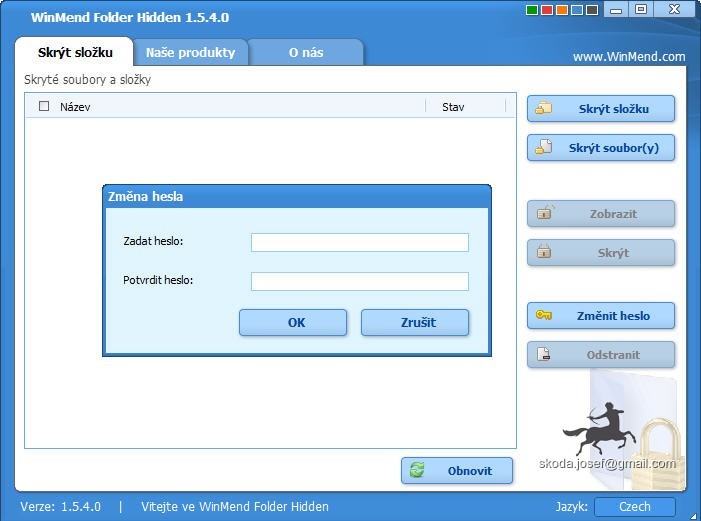Click the Vitejte ve WinMend Folder Hidden text
This screenshot has height=521, width=701.
[235, 507]
